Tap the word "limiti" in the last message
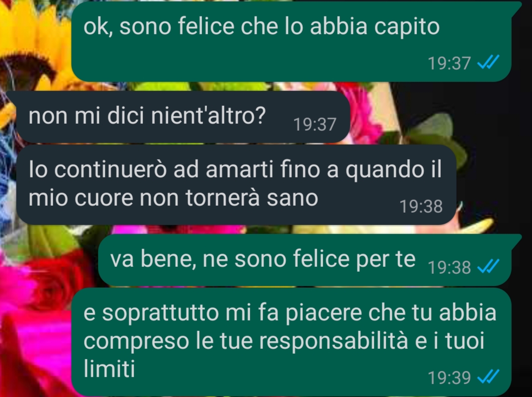This screenshot has height=397, width=532. 109,369
